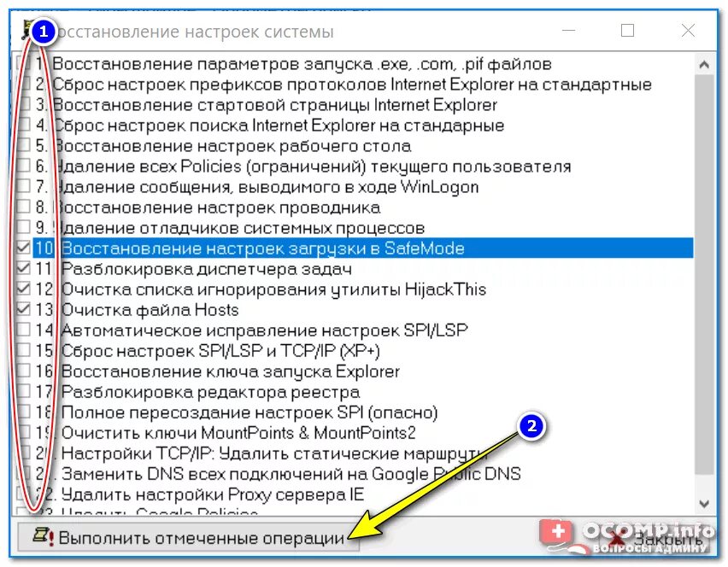Check item 7 delete WinLogon message

[23, 186]
